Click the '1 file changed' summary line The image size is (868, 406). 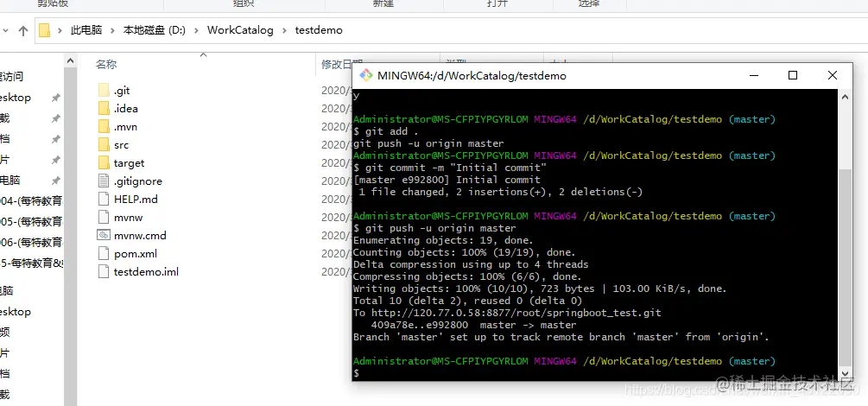click(x=500, y=192)
